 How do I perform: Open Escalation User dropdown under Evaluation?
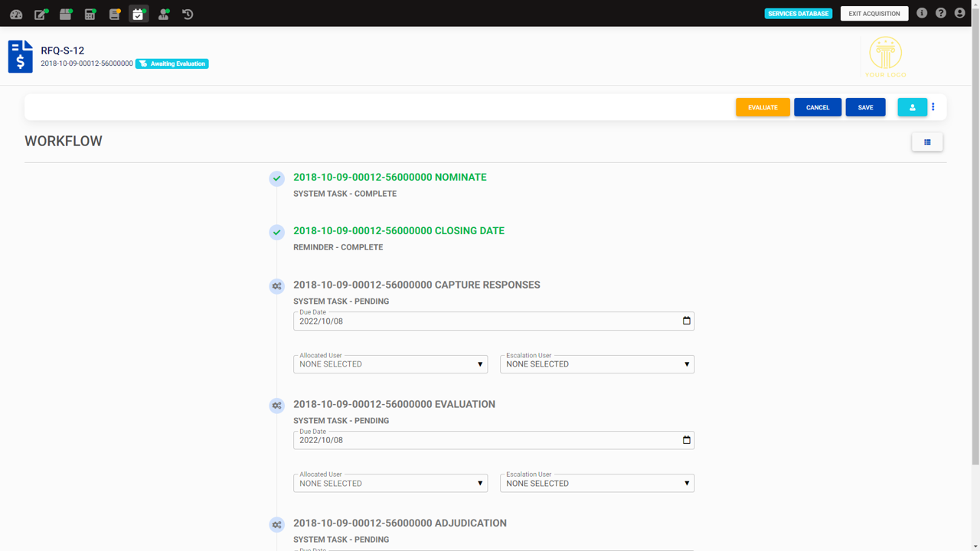(597, 484)
